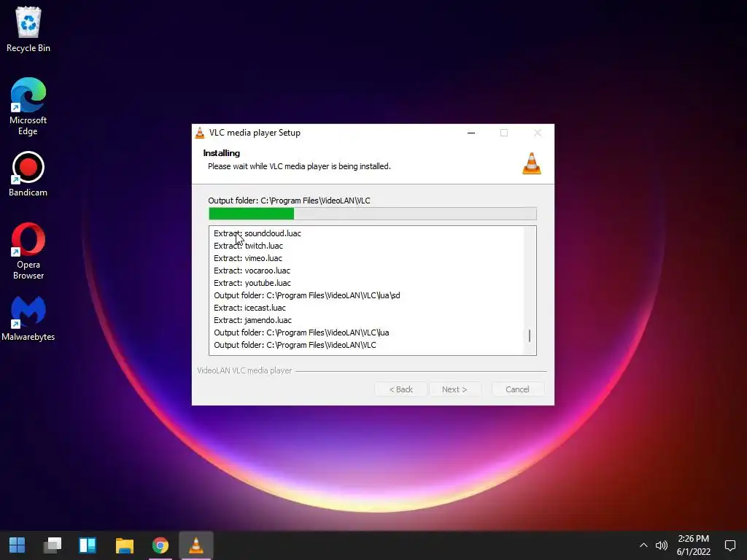Select the log line ending in 'VLC\lua'

pos(301,332)
